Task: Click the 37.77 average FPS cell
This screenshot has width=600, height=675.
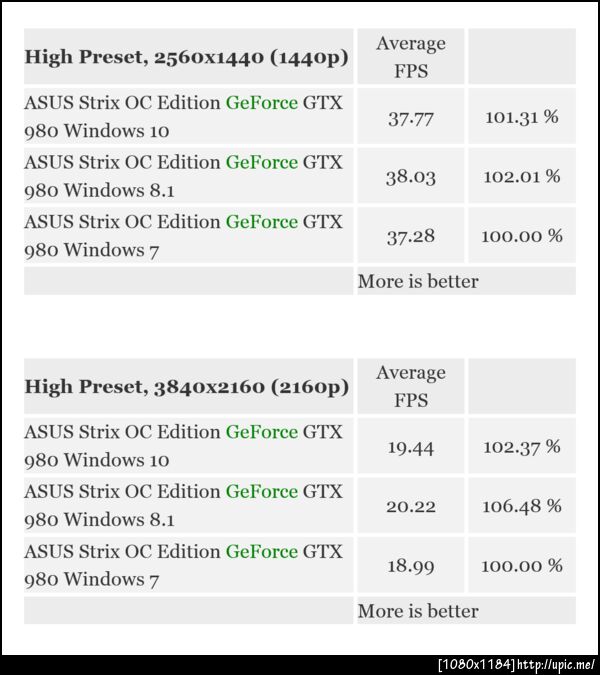Action: click(410, 118)
